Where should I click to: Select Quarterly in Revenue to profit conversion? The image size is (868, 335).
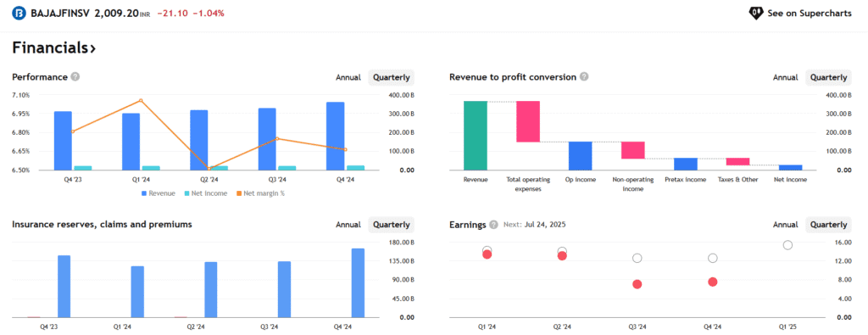829,77
